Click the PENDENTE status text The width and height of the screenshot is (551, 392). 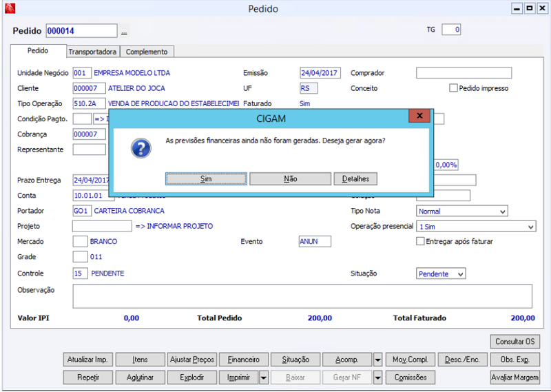coord(107,274)
